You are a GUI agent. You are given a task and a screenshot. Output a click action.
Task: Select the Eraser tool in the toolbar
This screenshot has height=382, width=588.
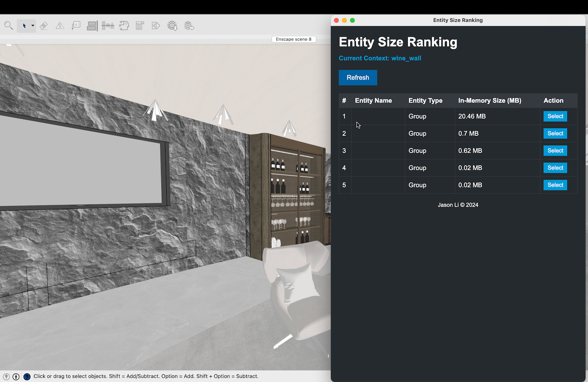click(x=44, y=26)
